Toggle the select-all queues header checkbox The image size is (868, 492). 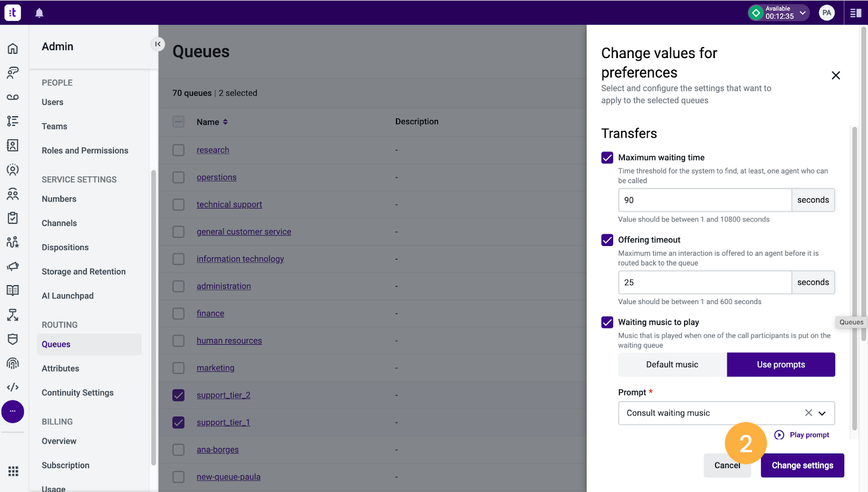(x=178, y=122)
